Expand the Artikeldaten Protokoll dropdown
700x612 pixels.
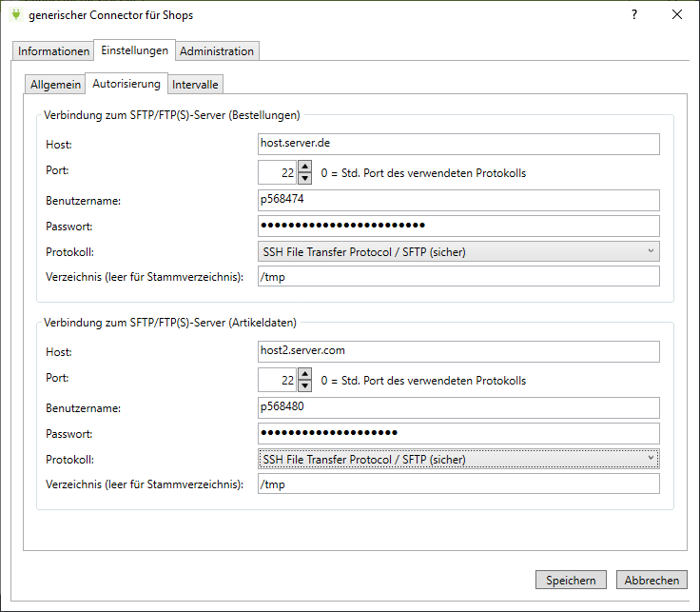(459, 459)
